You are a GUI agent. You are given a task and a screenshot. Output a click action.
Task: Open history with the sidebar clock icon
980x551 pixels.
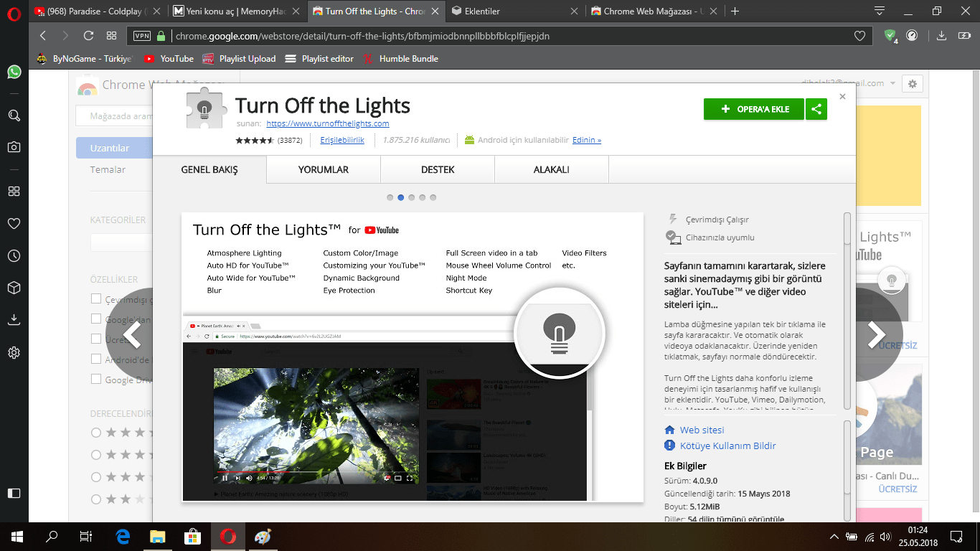(x=14, y=256)
